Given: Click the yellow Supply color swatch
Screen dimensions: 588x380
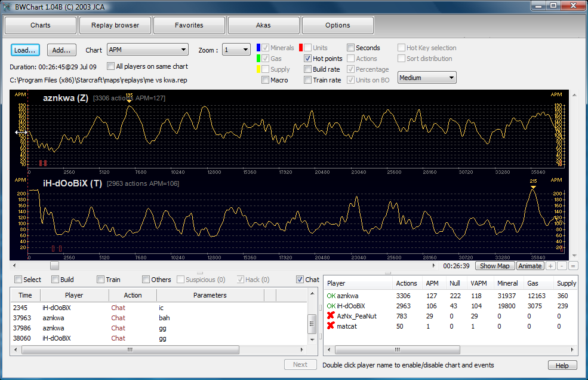Looking at the screenshot, I should (x=258, y=69).
